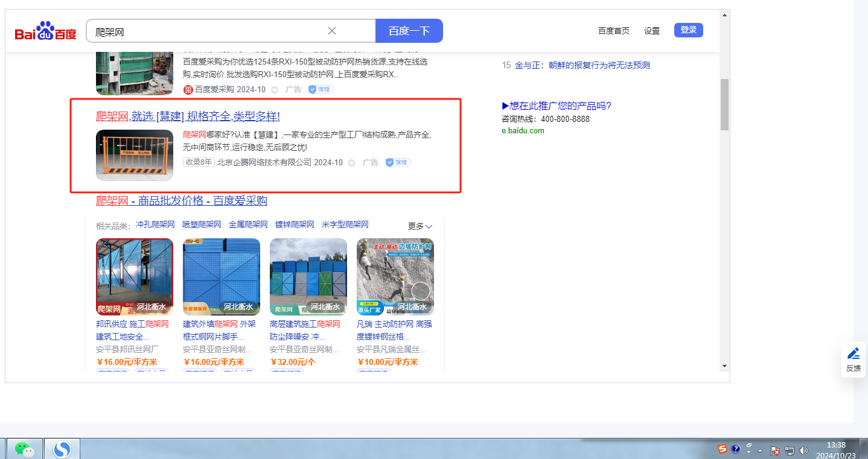
Task: Click the network connection tray icon
Action: tap(789, 451)
